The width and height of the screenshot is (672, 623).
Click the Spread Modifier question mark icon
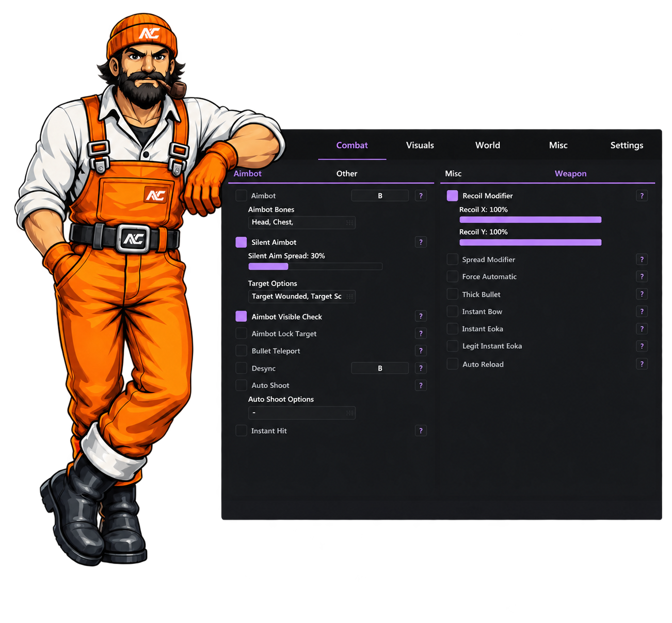tap(642, 259)
